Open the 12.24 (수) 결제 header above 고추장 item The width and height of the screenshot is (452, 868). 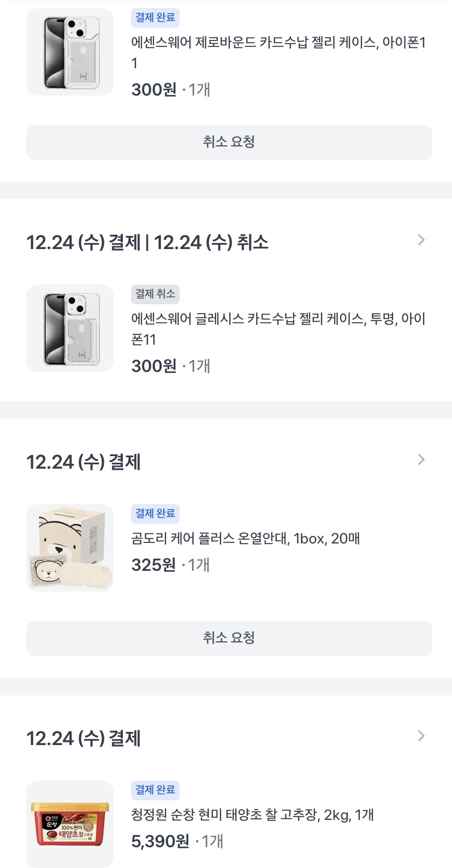click(84, 739)
